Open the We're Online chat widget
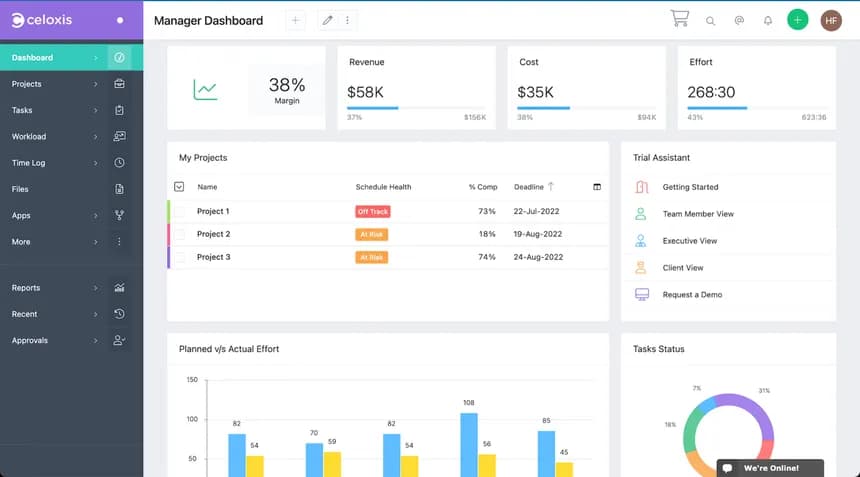 click(770, 468)
